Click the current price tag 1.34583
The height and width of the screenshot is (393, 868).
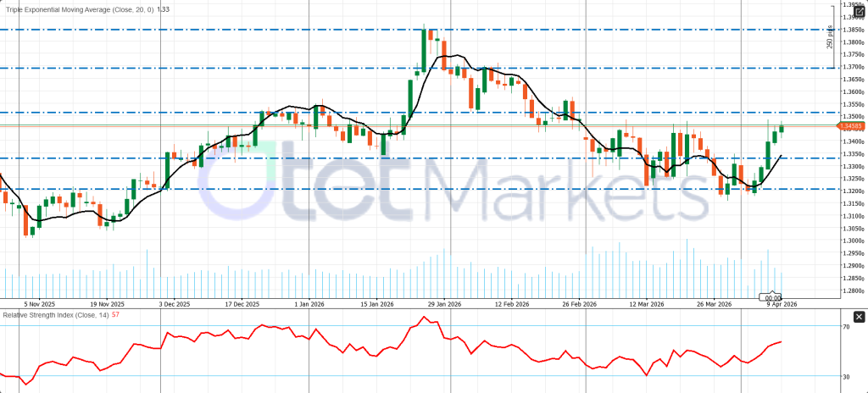point(850,126)
